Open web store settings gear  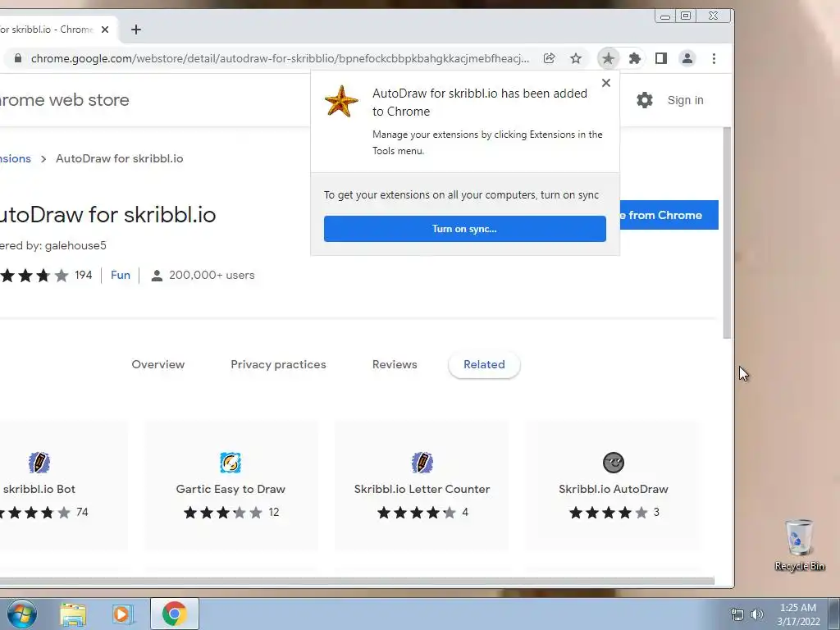pos(645,100)
